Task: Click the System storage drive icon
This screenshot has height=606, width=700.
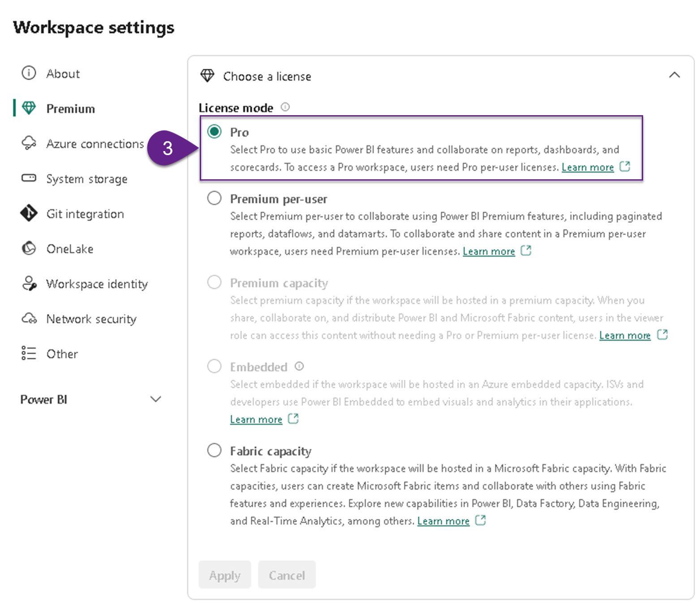Action: (x=29, y=178)
